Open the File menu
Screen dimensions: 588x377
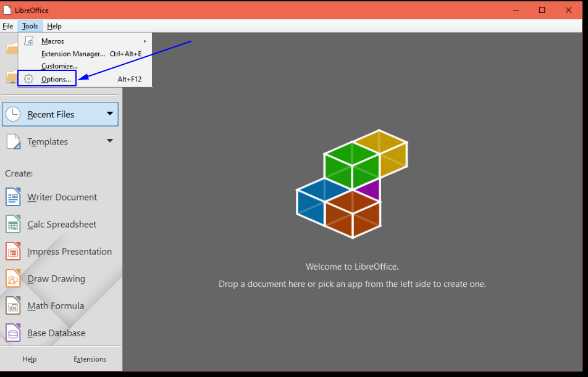click(x=8, y=27)
